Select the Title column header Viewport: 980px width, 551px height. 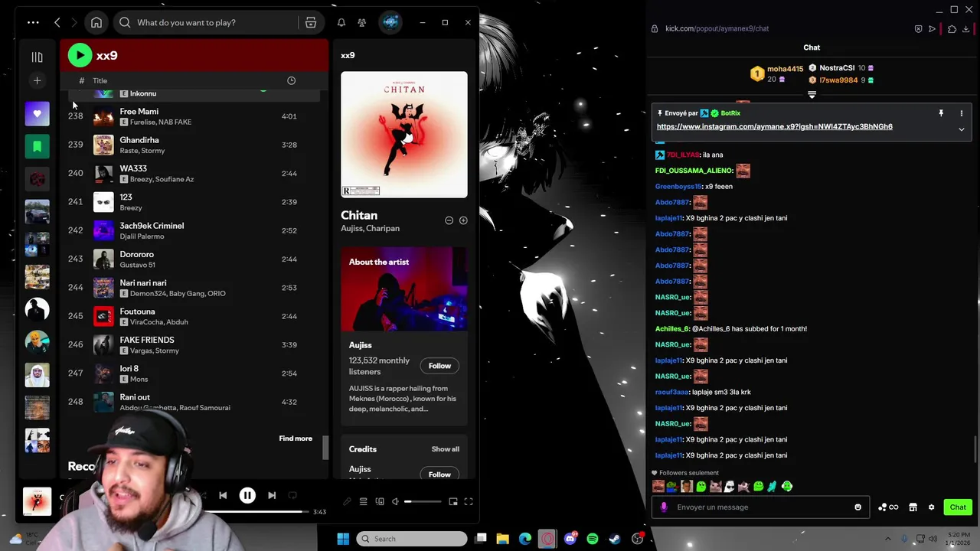100,80
